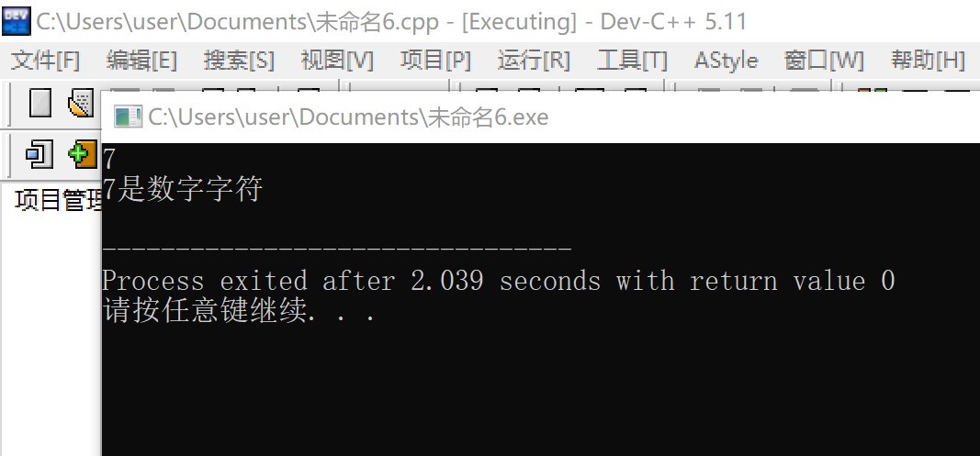Open the 文件[F] menu
The height and width of the screenshot is (456, 980).
pyautogui.click(x=45, y=61)
